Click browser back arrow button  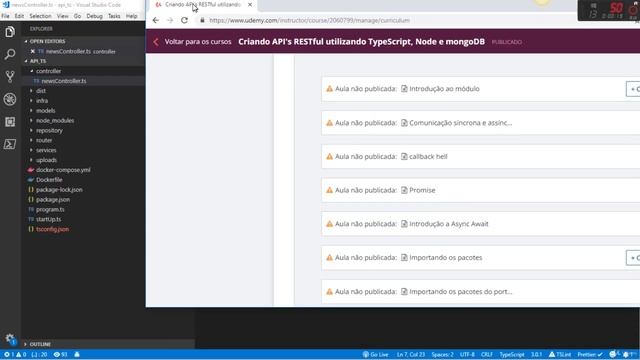[x=156, y=20]
